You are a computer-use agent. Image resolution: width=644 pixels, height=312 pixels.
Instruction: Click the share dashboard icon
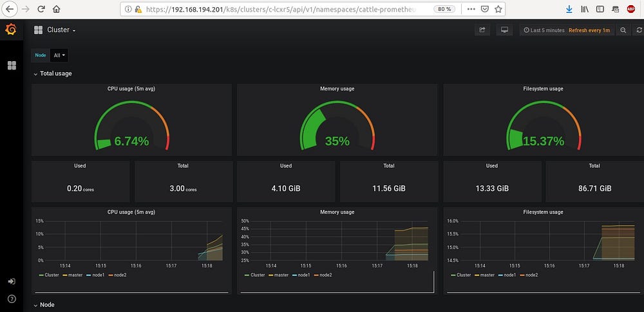[x=482, y=30]
